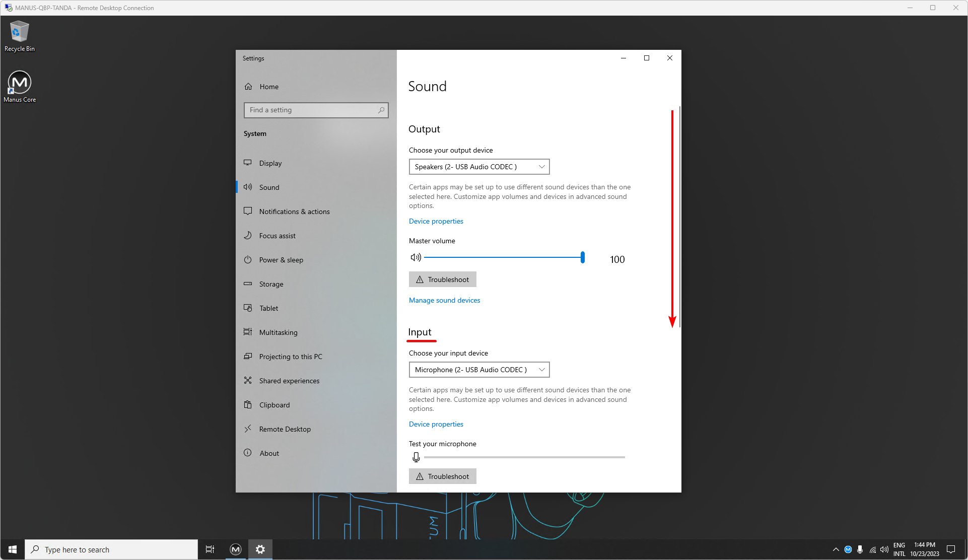Select Remote Desktop in sidebar
This screenshot has width=968, height=560.
285,429
